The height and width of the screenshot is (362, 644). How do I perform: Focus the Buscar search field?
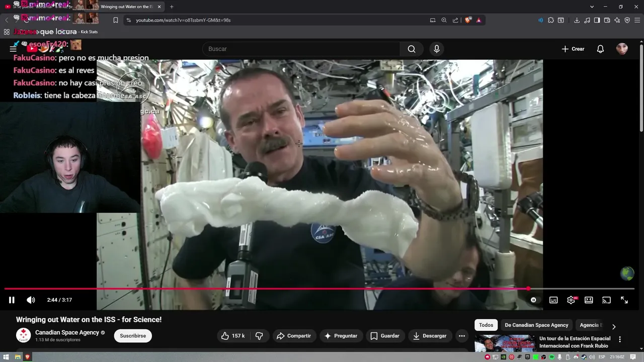301,49
